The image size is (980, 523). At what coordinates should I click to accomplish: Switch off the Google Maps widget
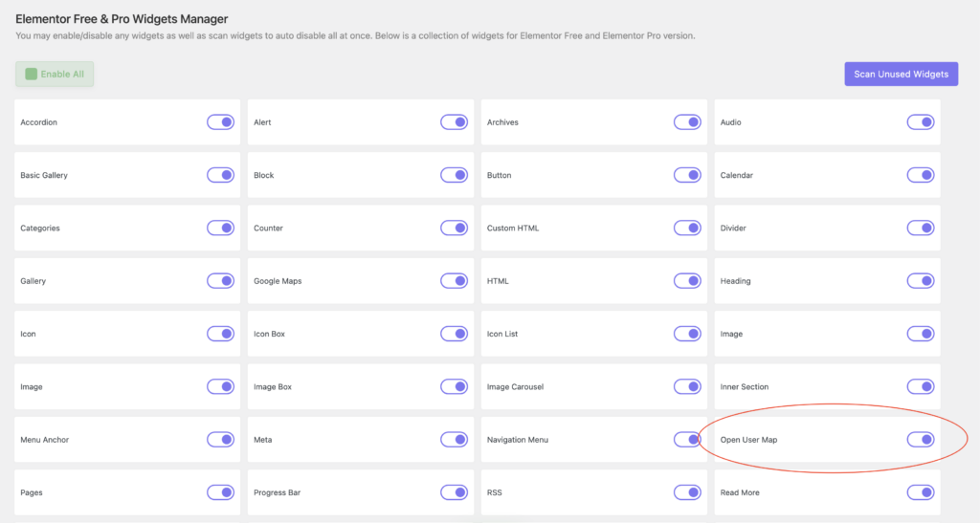454,281
